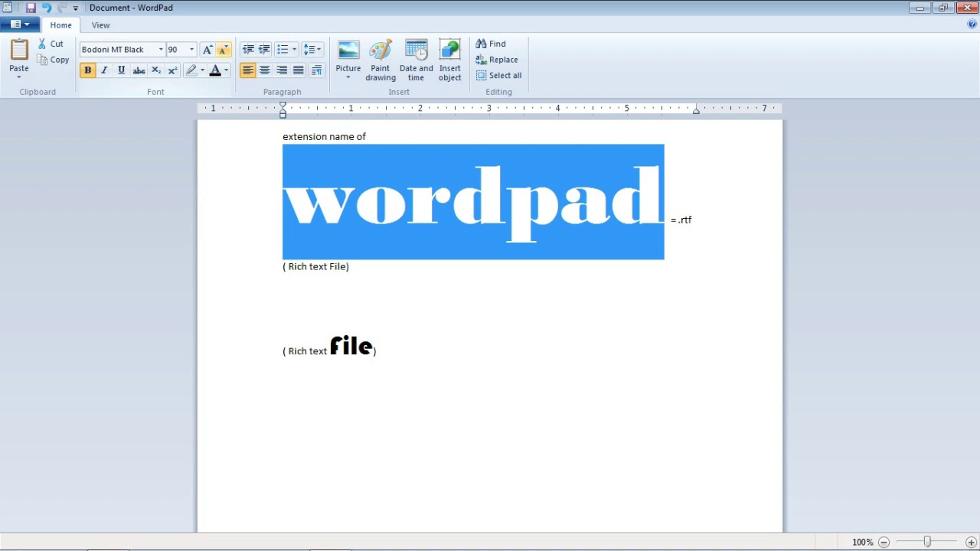Open Customize Quick Access Toolbar arrow

pyautogui.click(x=75, y=8)
